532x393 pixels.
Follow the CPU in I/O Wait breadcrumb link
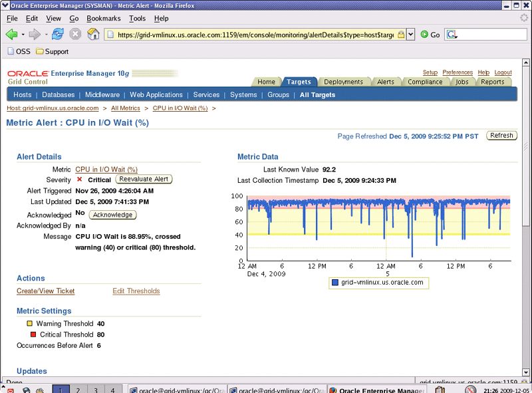180,108
